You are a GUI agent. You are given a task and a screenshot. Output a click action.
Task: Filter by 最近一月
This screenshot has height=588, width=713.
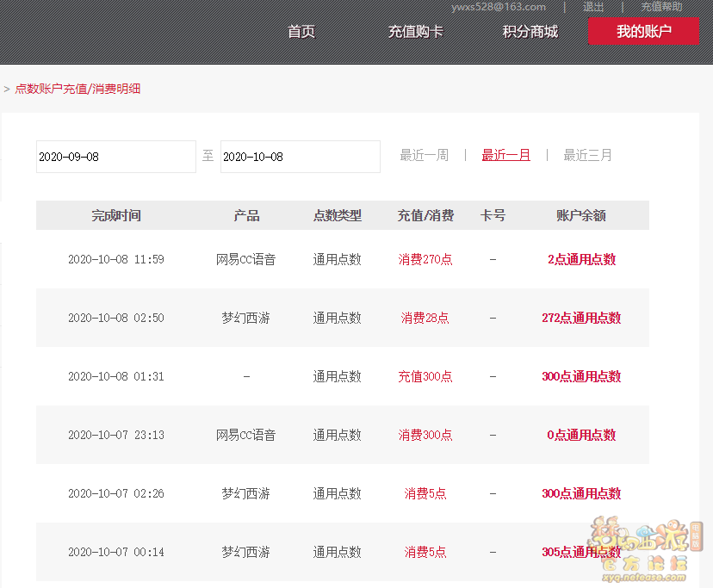pyautogui.click(x=506, y=155)
